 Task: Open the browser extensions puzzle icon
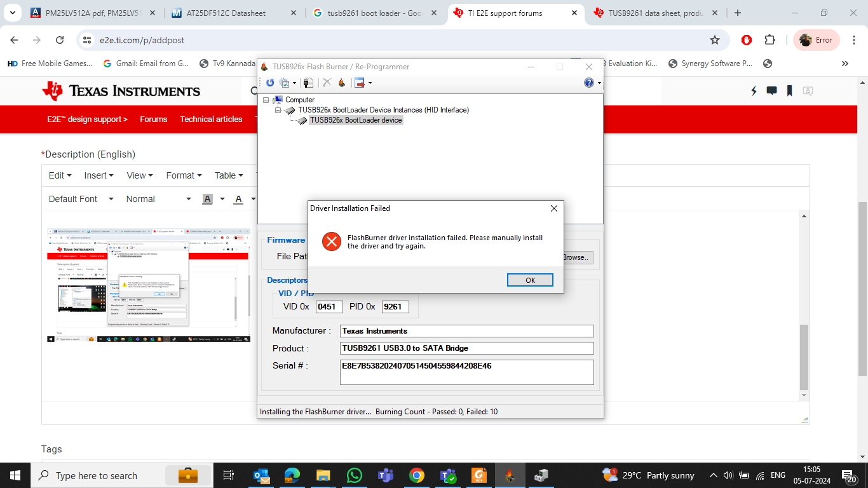(770, 40)
